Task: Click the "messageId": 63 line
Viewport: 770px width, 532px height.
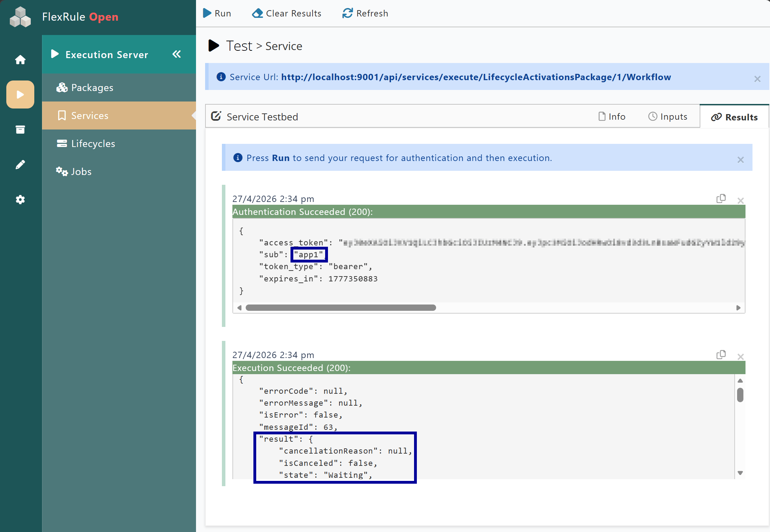Action: click(298, 427)
